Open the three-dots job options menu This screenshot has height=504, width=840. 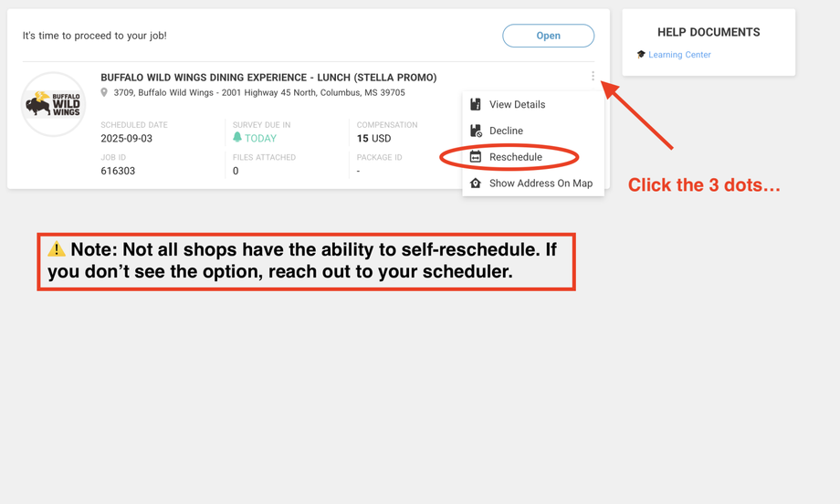[x=593, y=76]
